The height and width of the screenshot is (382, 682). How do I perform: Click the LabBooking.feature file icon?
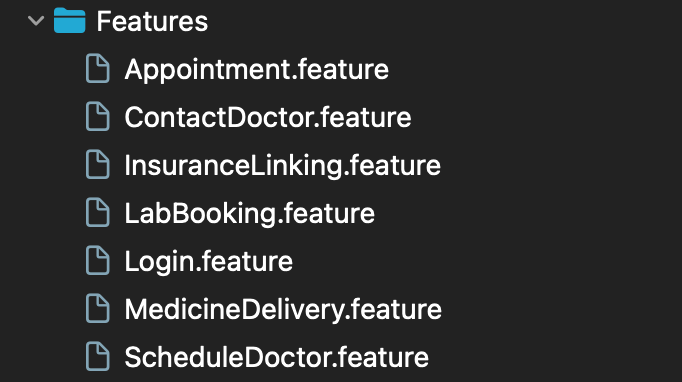tap(97, 212)
